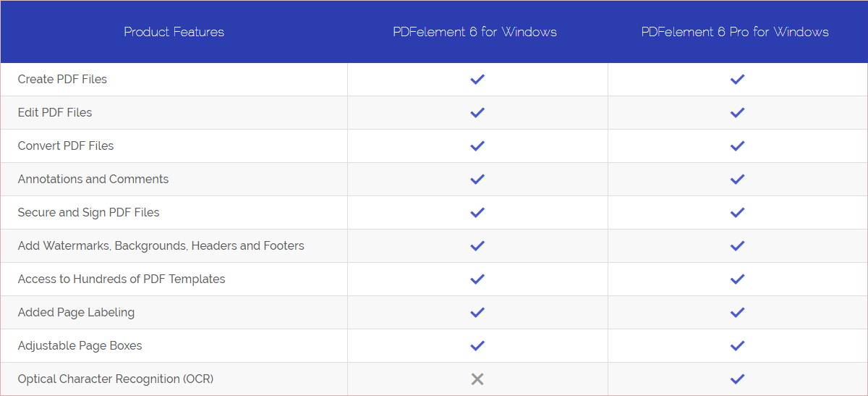
Task: Click the Access to Hundreds of PDF Templates text
Action: point(122,279)
